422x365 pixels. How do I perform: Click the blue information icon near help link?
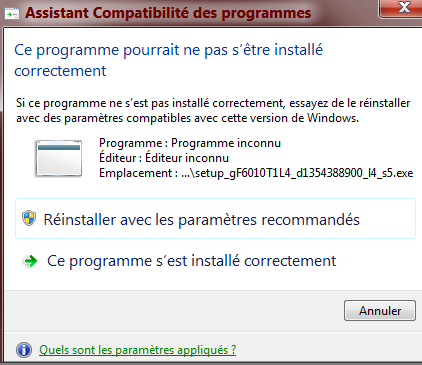coord(24,350)
